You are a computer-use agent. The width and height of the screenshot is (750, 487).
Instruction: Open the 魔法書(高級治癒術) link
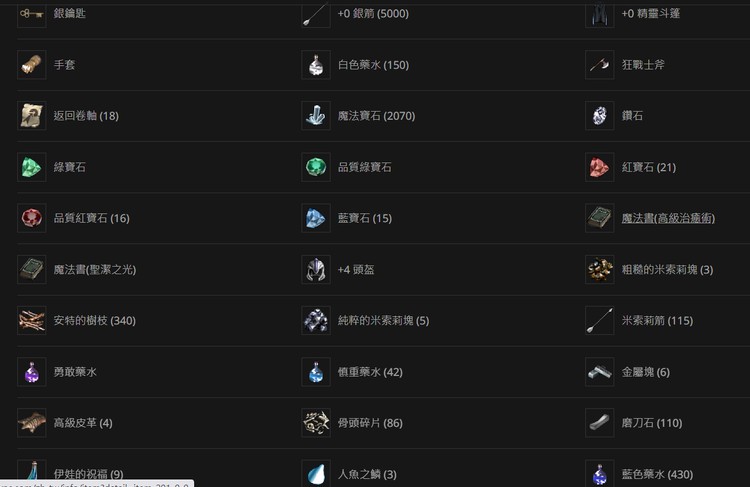coord(668,218)
